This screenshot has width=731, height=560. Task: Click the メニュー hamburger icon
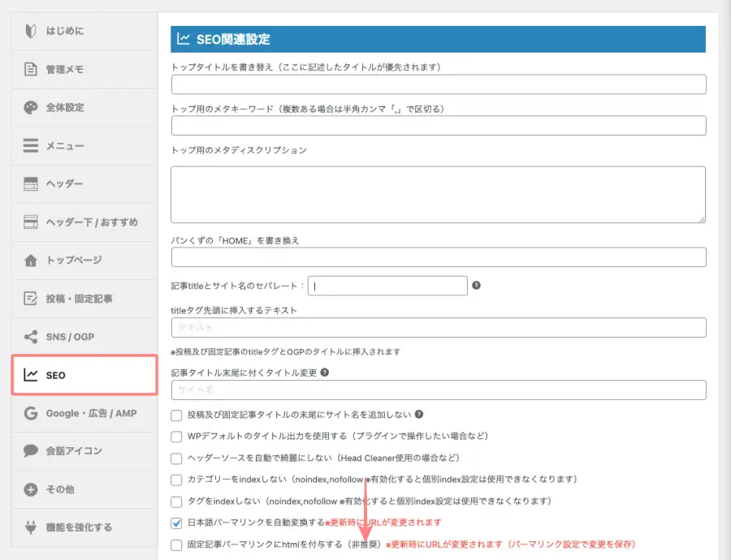(32, 145)
